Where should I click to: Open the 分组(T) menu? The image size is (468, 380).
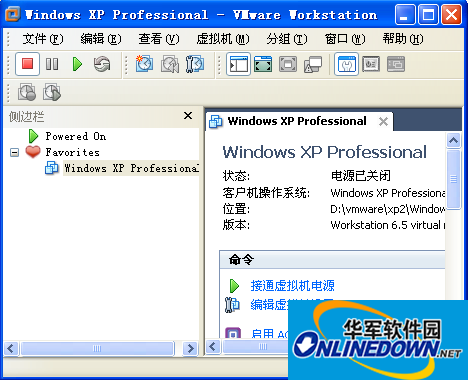(287, 39)
